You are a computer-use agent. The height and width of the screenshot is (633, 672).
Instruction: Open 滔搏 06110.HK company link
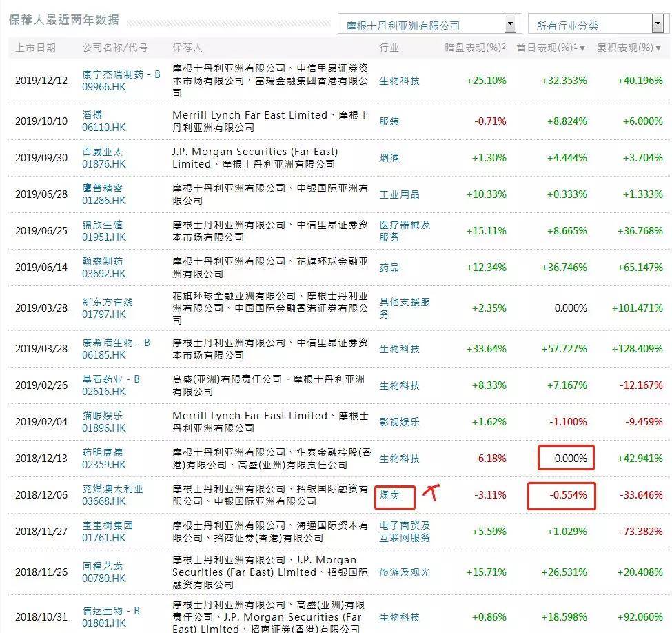click(103, 121)
